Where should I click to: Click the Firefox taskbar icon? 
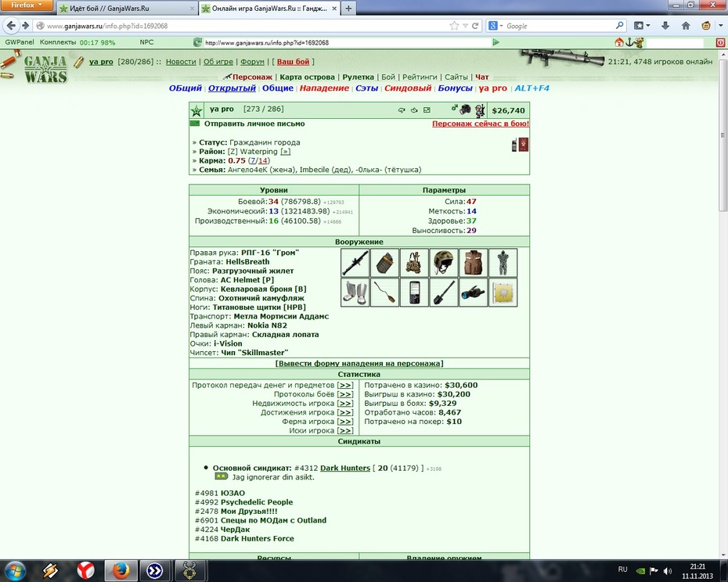point(121,571)
